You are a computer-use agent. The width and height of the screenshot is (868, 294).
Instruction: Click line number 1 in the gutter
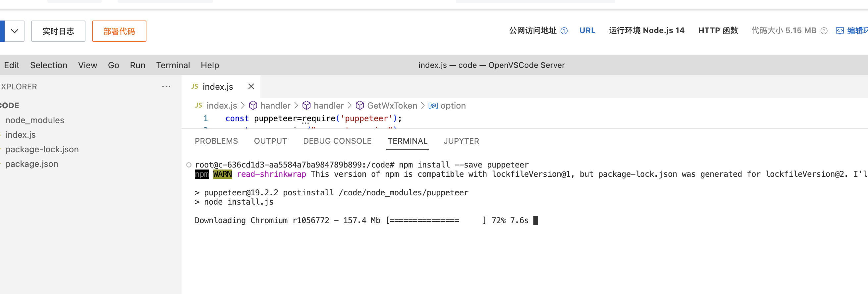click(x=205, y=119)
